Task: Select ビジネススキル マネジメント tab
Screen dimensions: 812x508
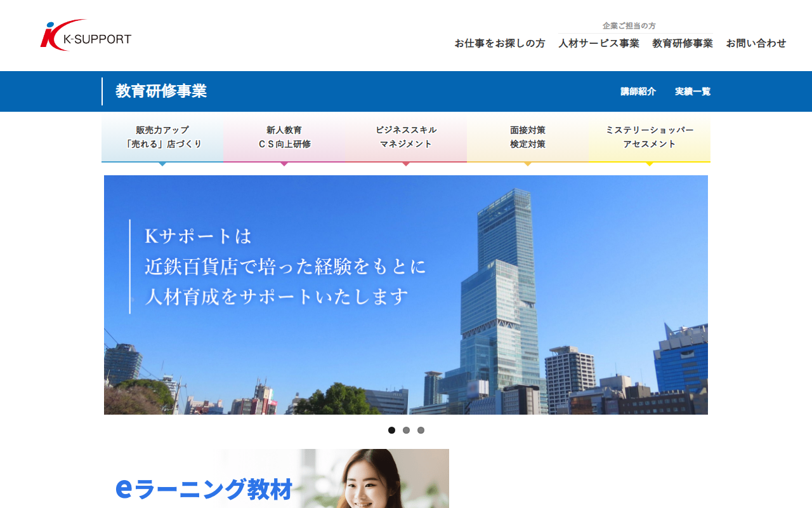Action: click(x=406, y=137)
